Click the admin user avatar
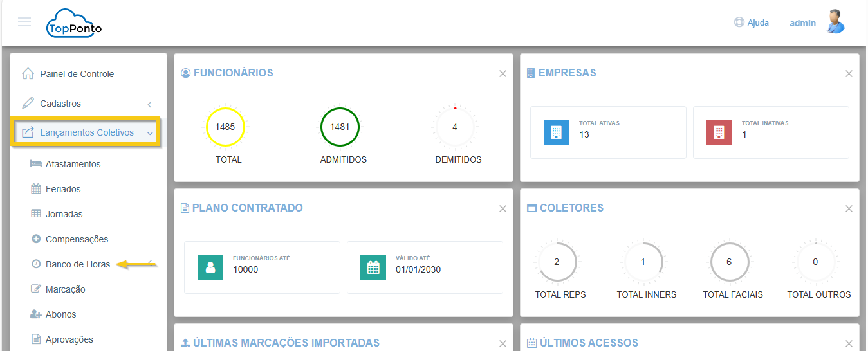Image resolution: width=868 pixels, height=351 pixels. point(835,22)
